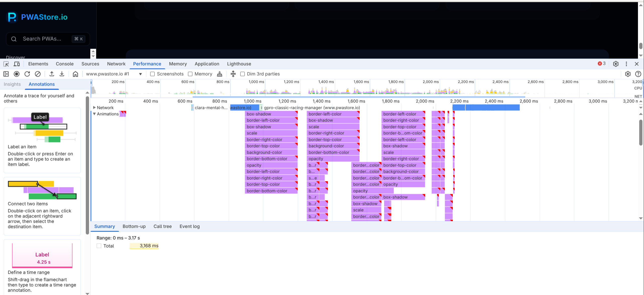The image size is (644, 295).
Task: Open the Lighthouse panel tab
Action: [x=239, y=64]
